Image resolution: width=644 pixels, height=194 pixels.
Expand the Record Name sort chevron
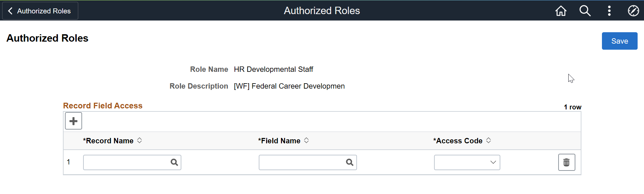click(x=139, y=141)
